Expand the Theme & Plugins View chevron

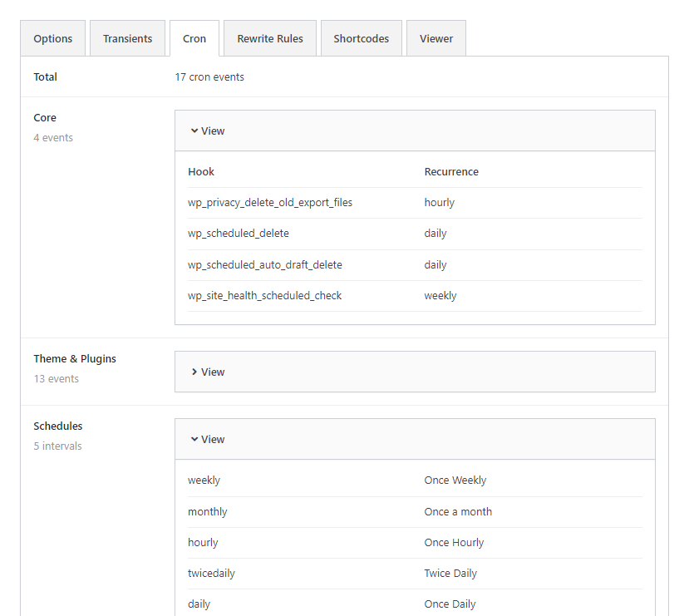[194, 372]
